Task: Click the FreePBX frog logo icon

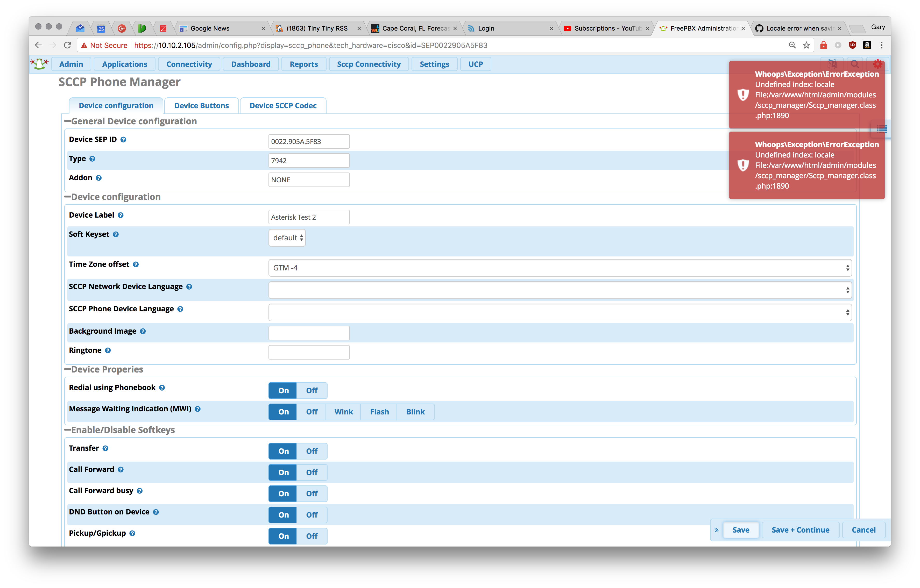Action: [x=39, y=64]
